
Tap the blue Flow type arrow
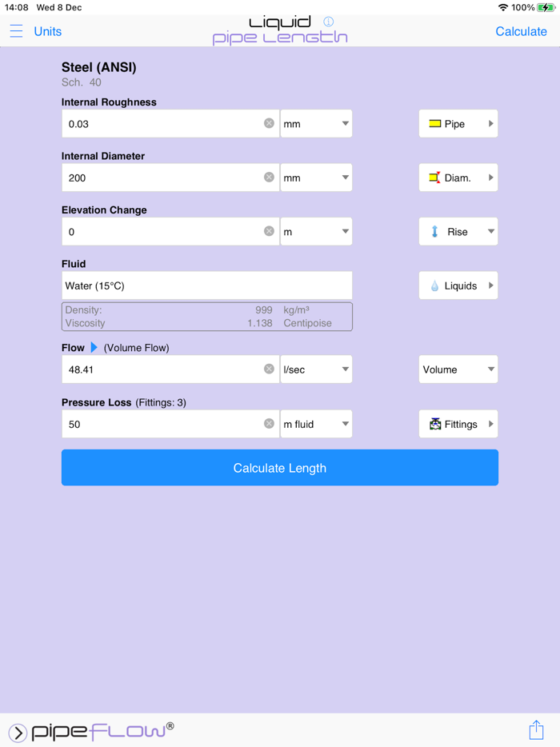pos(94,348)
